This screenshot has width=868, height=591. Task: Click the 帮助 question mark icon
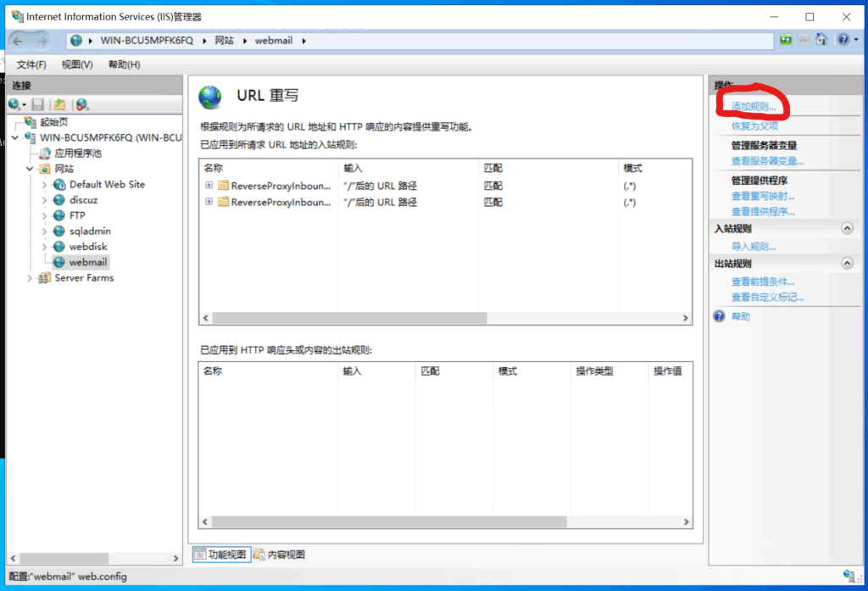click(719, 316)
